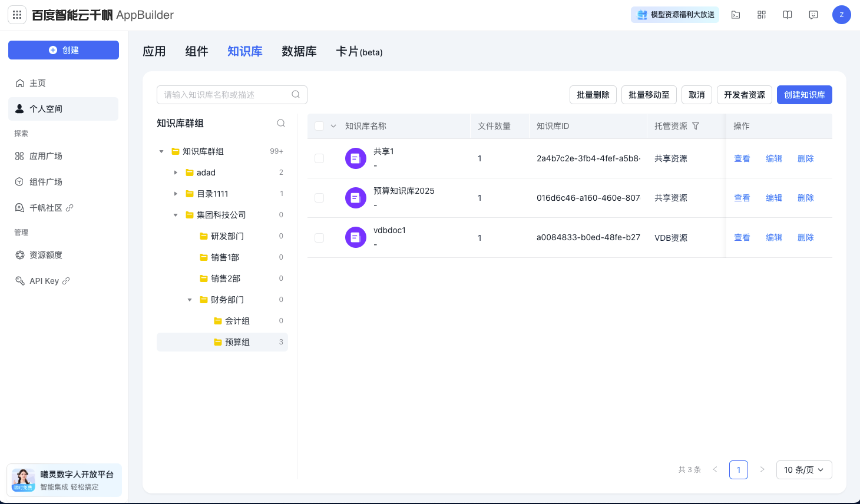860x504 pixels.
Task: Click the external link icon next to 千帆社区
Action: click(x=70, y=208)
